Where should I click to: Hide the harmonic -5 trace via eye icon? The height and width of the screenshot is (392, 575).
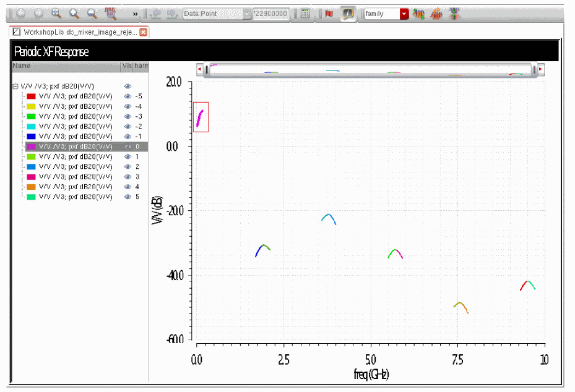[x=128, y=96]
